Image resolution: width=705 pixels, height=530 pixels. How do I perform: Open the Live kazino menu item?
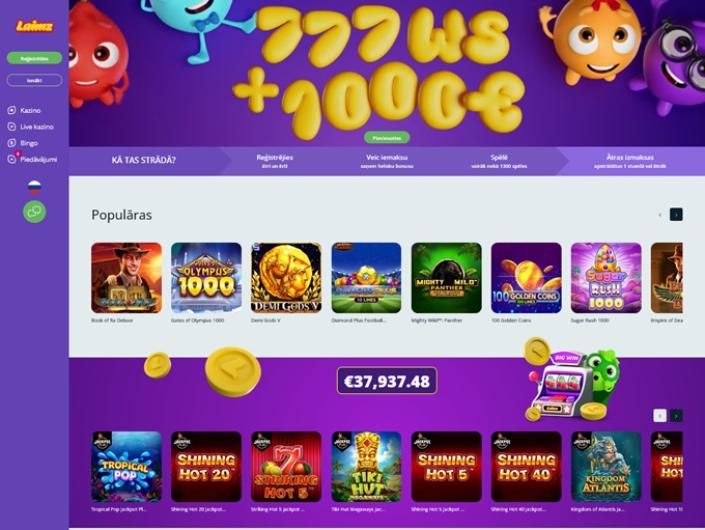(x=31, y=127)
